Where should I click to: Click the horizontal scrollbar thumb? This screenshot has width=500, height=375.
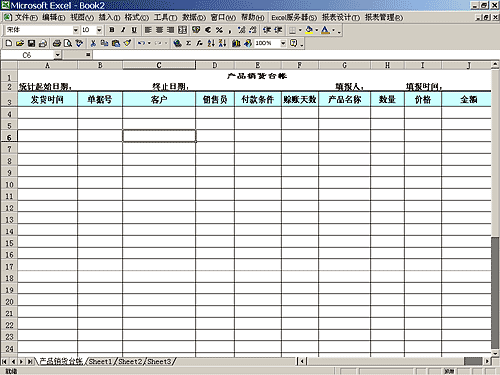click(x=473, y=361)
